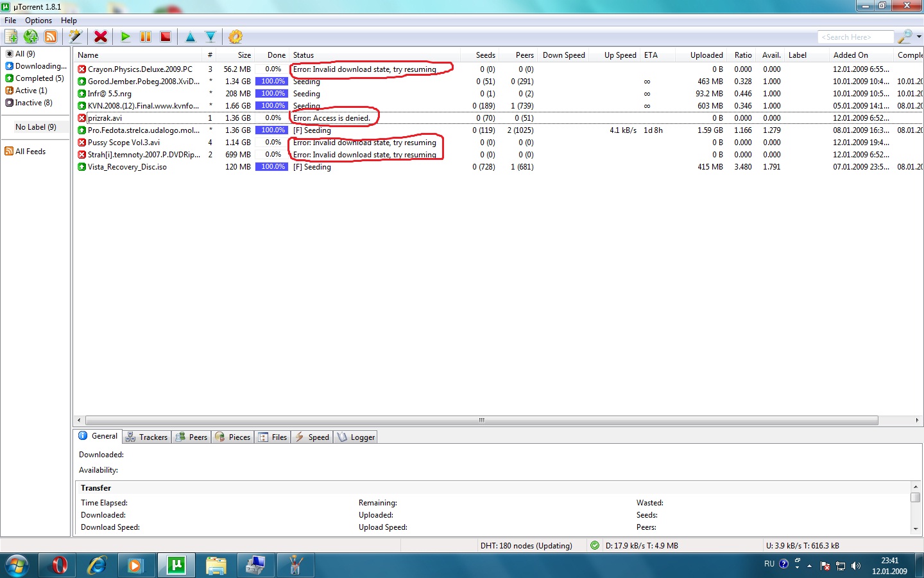
Task: Sort by the Uploaded column header
Action: coord(701,55)
